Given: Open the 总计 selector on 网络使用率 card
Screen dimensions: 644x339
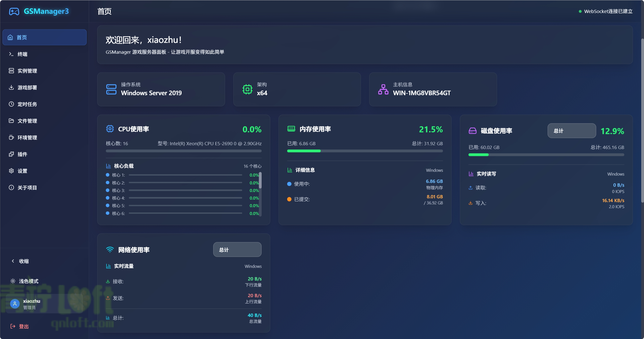Looking at the screenshot, I should tap(237, 250).
